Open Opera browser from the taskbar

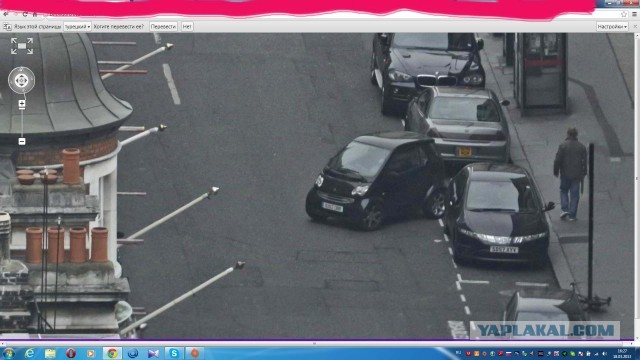(x=71, y=353)
